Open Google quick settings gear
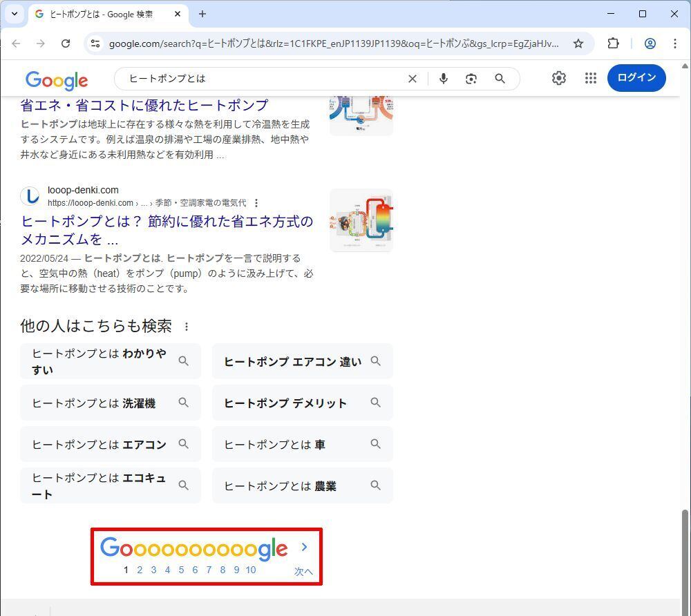The width and height of the screenshot is (691, 616). (x=559, y=78)
